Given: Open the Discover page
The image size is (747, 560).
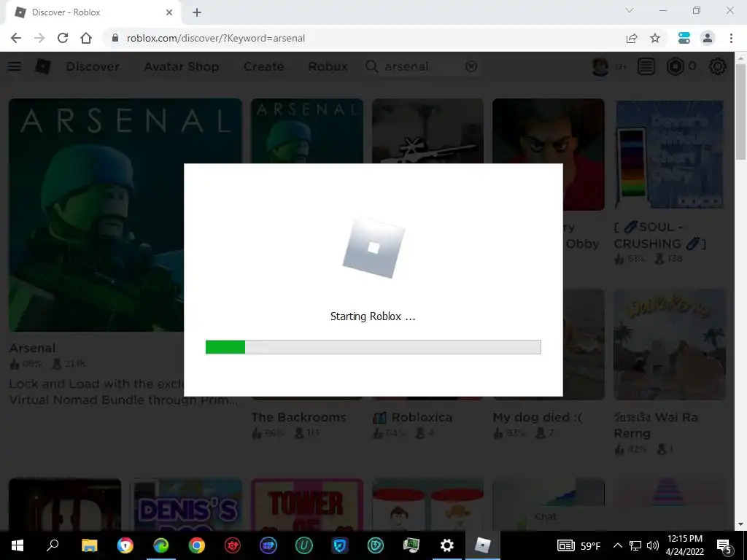Looking at the screenshot, I should point(93,66).
